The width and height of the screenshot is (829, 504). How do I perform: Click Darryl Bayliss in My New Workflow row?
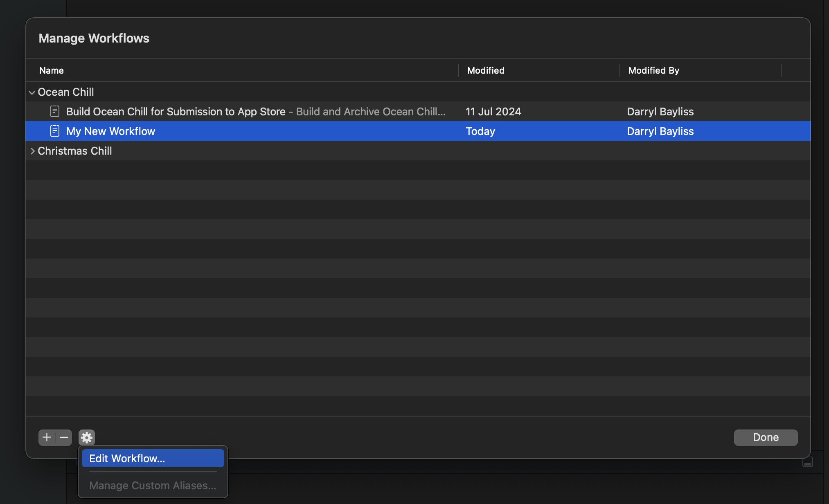[x=660, y=131]
